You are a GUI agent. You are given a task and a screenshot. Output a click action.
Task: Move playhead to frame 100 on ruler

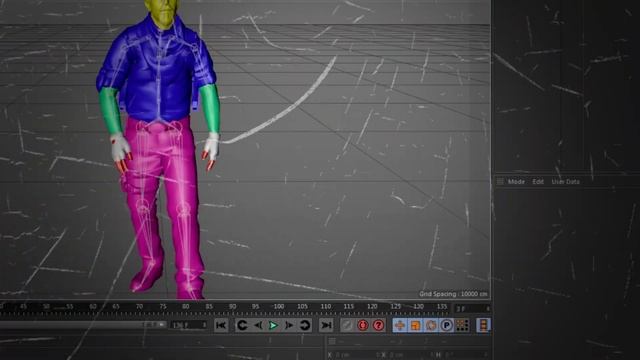coord(279,307)
